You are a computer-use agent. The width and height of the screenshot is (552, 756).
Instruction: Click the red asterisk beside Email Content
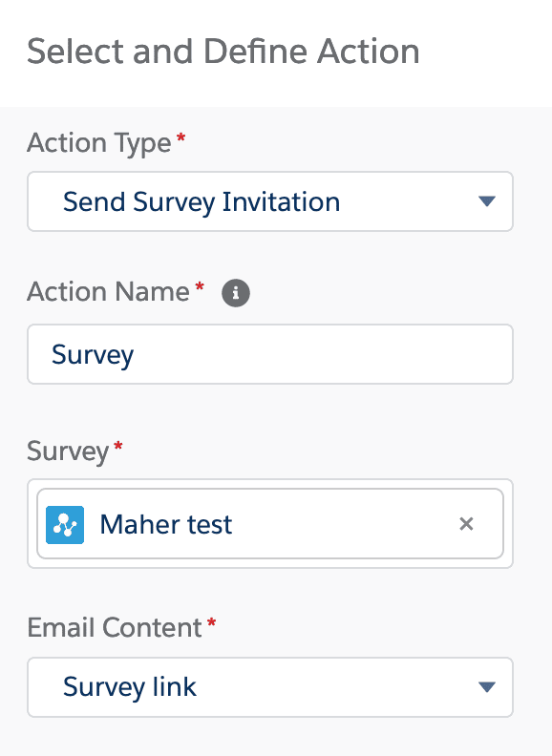pyautogui.click(x=211, y=622)
